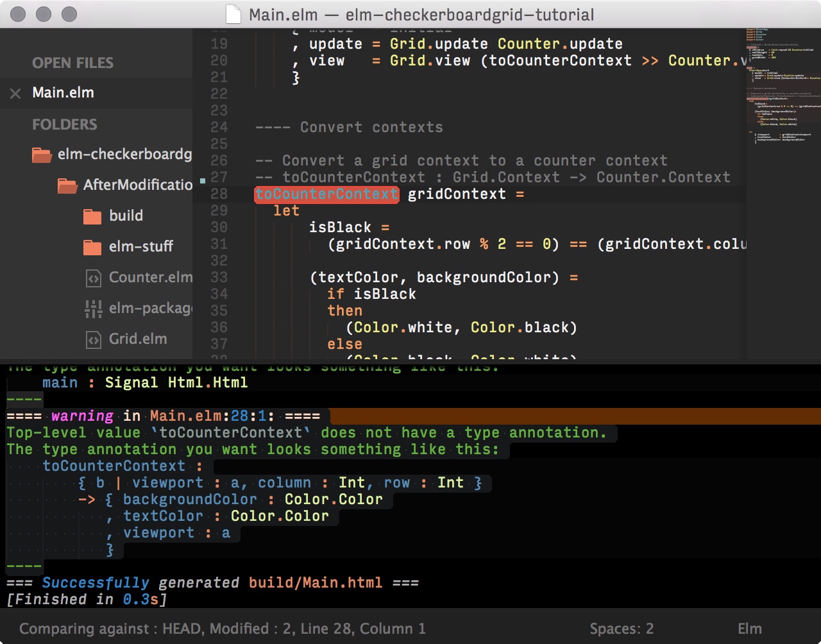Click the "Comparing against : HEAD" status text
The height and width of the screenshot is (644, 821).
[x=110, y=629]
